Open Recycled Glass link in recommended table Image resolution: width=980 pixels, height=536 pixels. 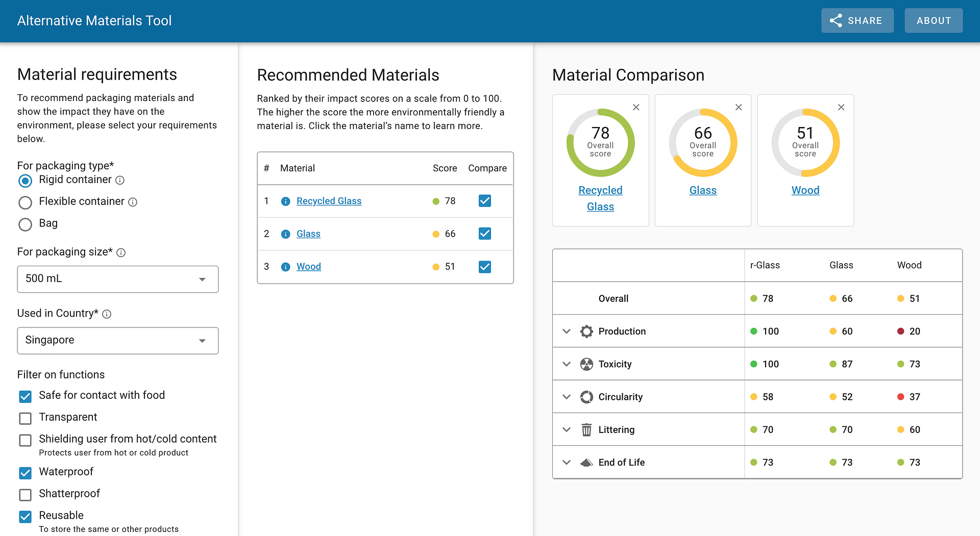point(329,201)
